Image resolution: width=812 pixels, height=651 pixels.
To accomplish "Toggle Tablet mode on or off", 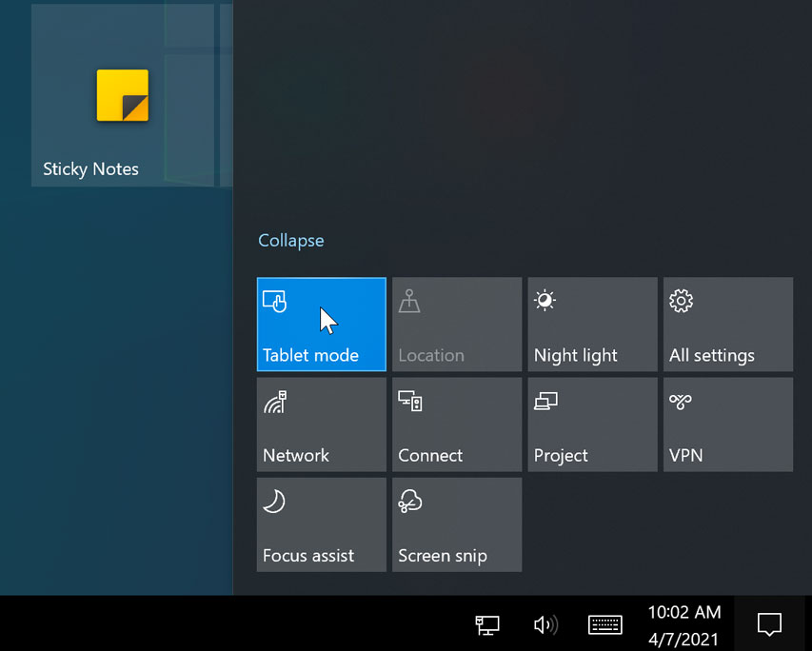I will (321, 325).
